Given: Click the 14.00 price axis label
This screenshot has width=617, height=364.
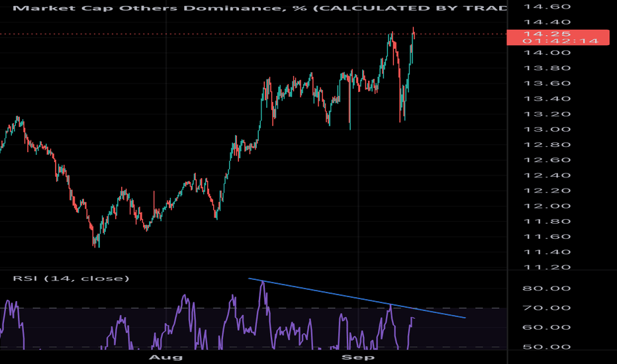Looking at the screenshot, I should click(x=547, y=53).
